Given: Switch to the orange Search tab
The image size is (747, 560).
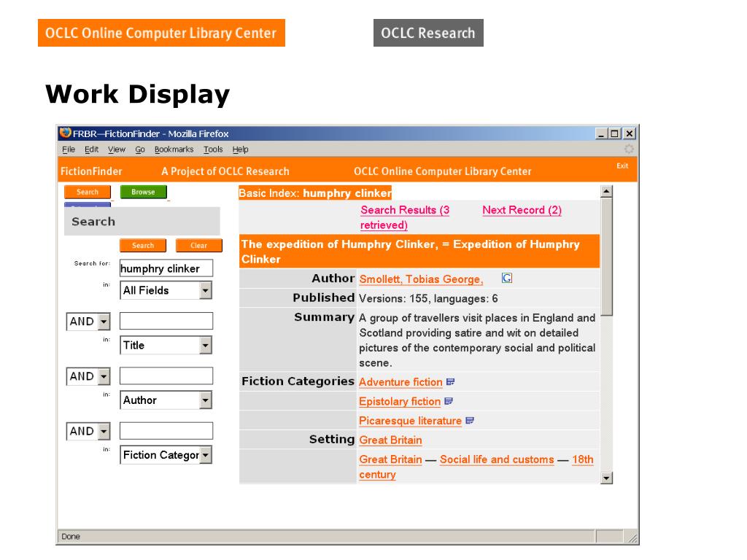Looking at the screenshot, I should [x=88, y=192].
